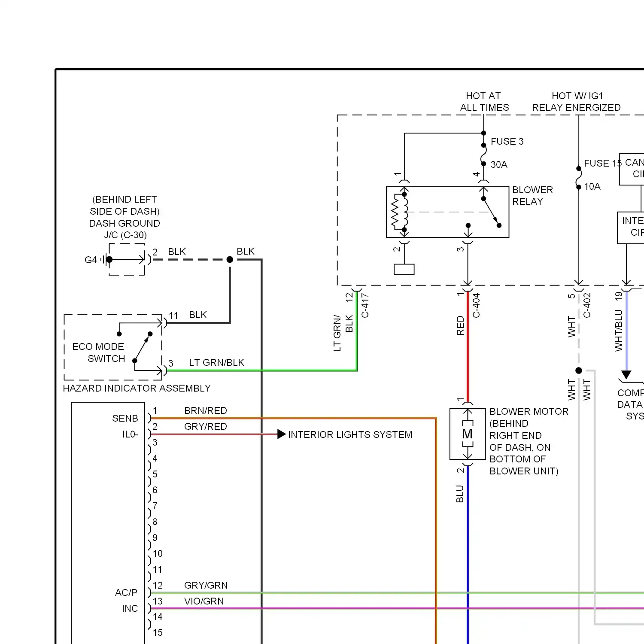Select the "SENB" terminal label
Screen dimensions: 644x644
click(x=125, y=418)
